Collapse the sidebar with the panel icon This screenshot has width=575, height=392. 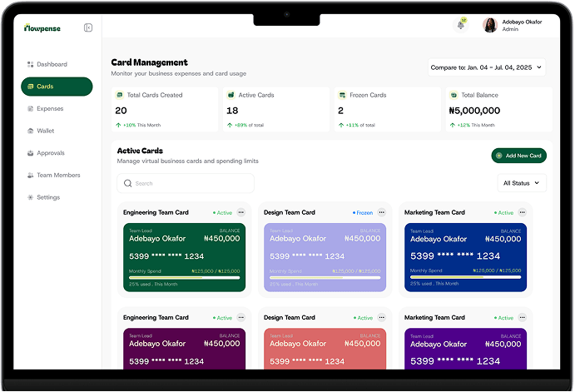click(x=88, y=27)
